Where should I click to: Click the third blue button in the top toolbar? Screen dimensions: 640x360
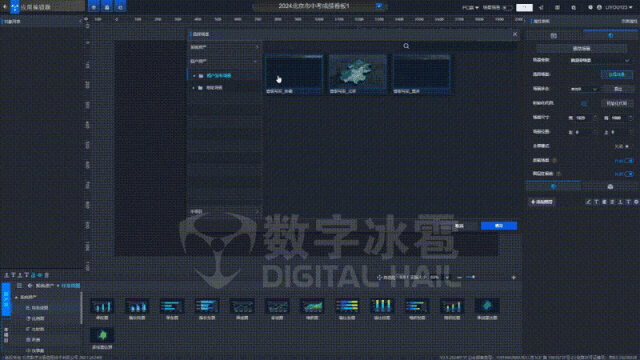coord(120,7)
